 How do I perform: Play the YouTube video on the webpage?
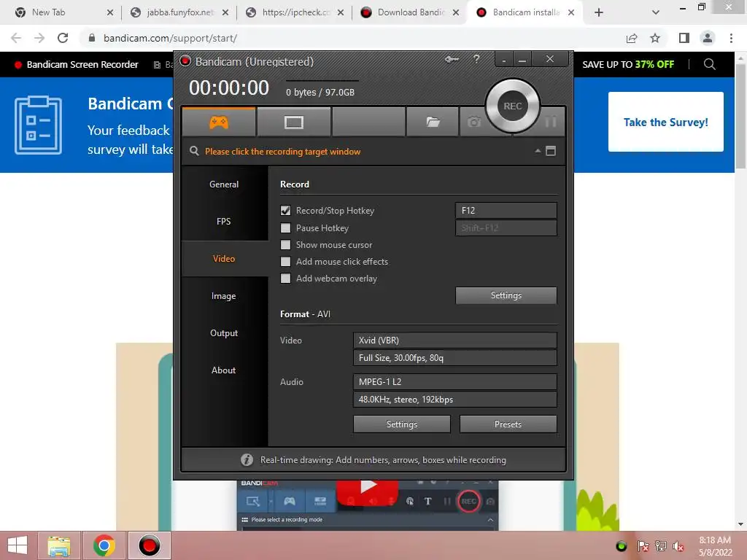coord(368,491)
